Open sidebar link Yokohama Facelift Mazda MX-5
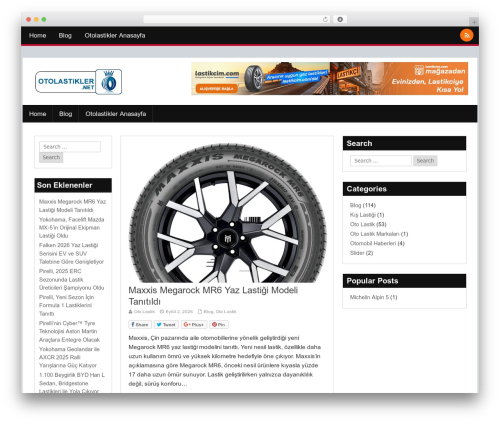This screenshot has width=500, height=423. coord(71,228)
